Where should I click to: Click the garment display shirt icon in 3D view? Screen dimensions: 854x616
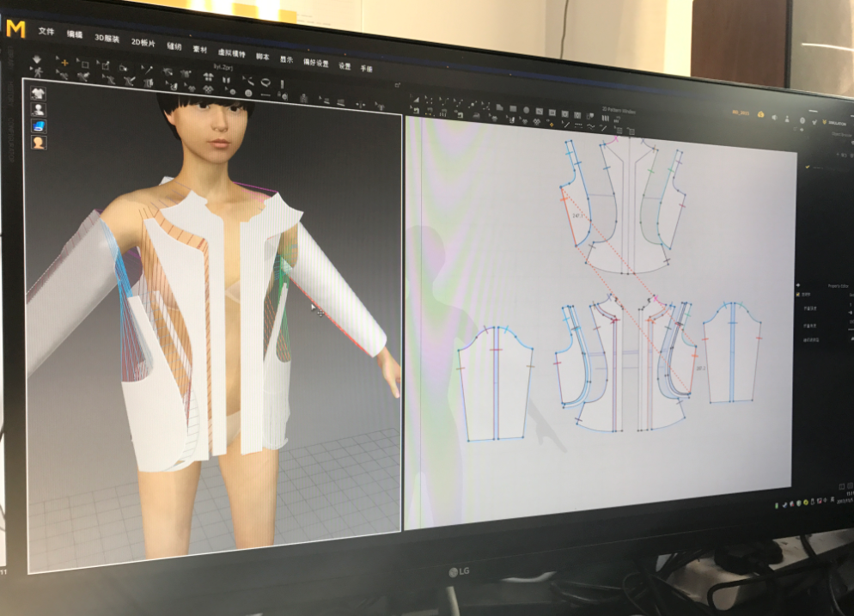pyautogui.click(x=38, y=93)
